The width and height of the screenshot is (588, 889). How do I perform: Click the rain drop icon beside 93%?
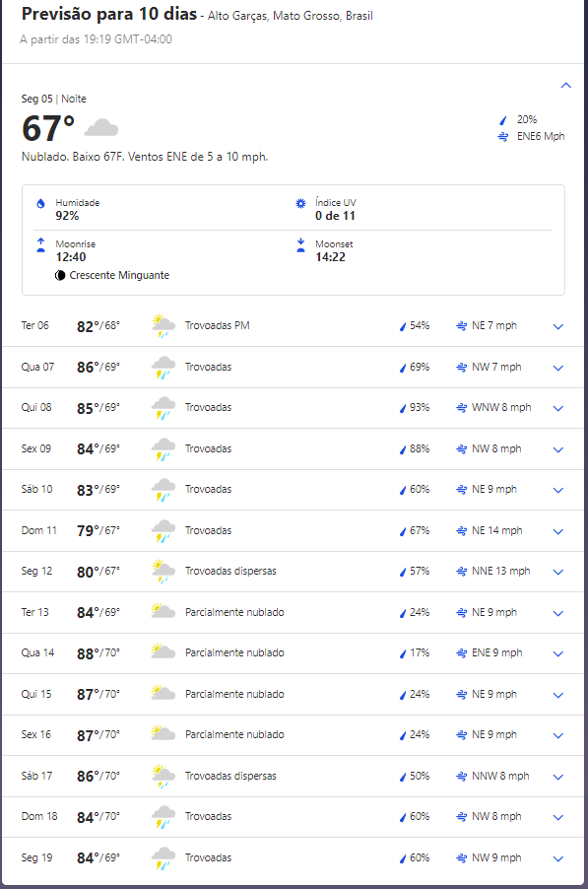tap(403, 408)
